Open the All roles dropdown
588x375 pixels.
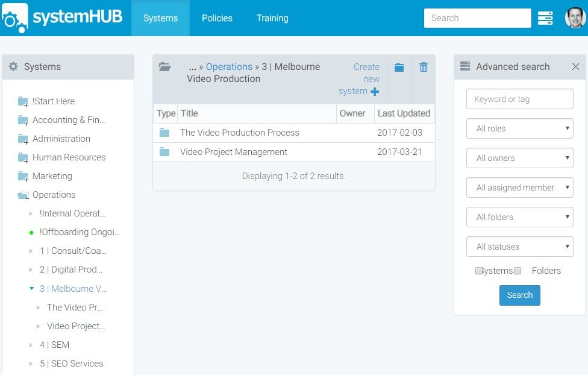[x=519, y=128]
